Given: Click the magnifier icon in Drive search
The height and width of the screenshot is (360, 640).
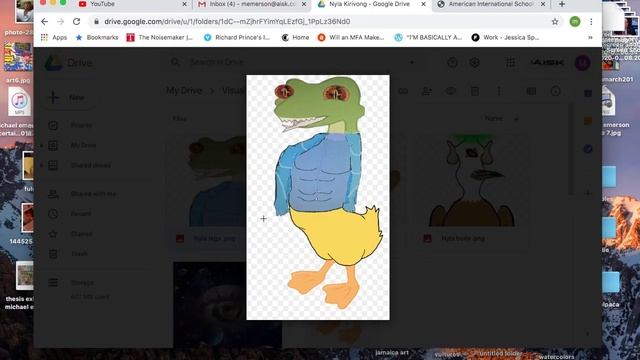Looking at the screenshot, I should pyautogui.click(x=175, y=62).
